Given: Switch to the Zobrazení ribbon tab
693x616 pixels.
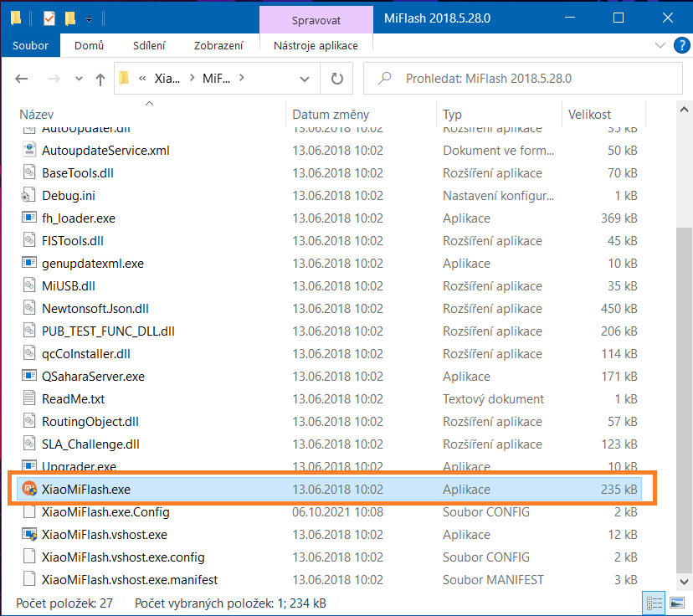Looking at the screenshot, I should pyautogui.click(x=218, y=45).
